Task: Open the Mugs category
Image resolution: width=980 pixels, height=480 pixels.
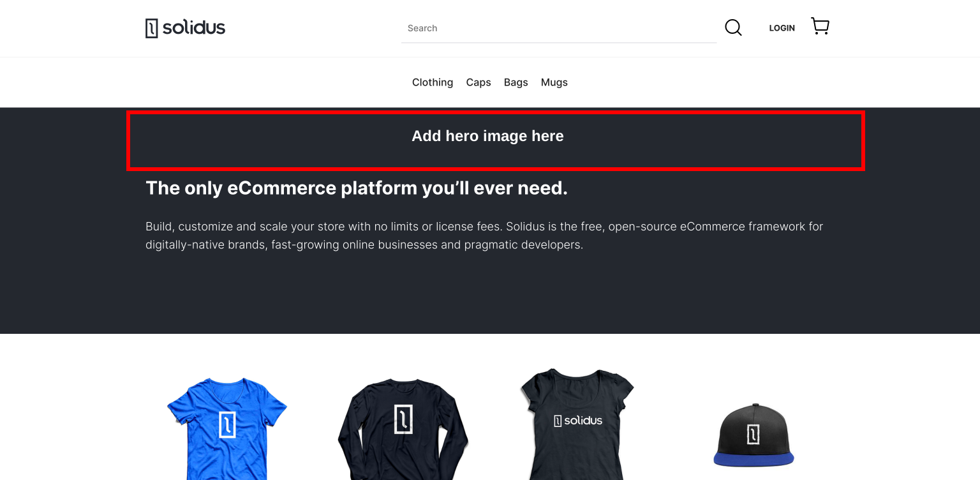Action: click(x=554, y=82)
